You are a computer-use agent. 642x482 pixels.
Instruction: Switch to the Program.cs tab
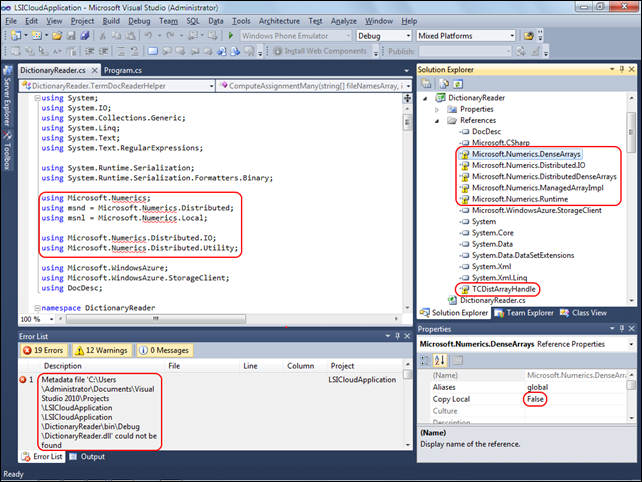(x=123, y=70)
